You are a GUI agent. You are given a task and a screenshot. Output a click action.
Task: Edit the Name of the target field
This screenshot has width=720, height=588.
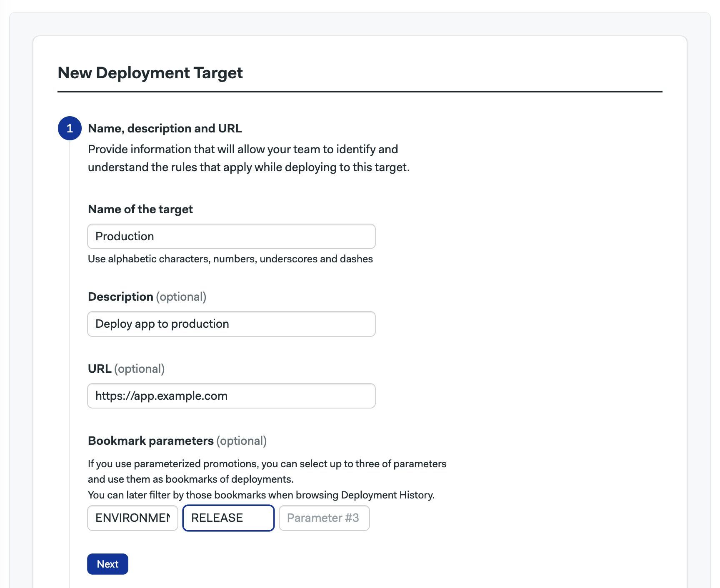(x=231, y=237)
